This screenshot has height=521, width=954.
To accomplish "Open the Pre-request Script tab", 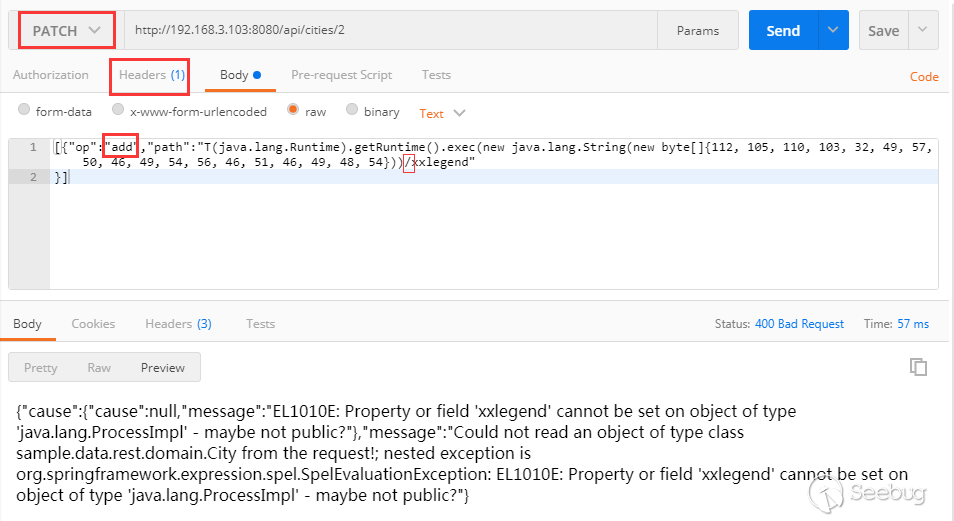I will click(x=341, y=75).
